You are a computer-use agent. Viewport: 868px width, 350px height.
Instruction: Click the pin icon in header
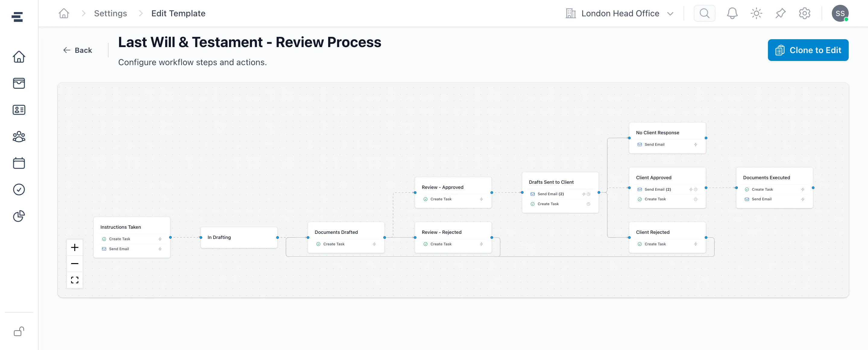pos(780,14)
